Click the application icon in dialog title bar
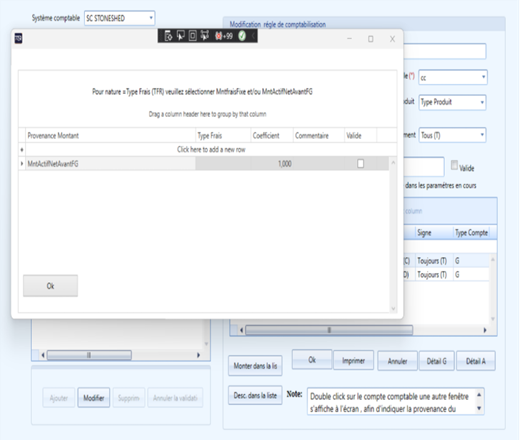520x440 pixels. (19, 39)
